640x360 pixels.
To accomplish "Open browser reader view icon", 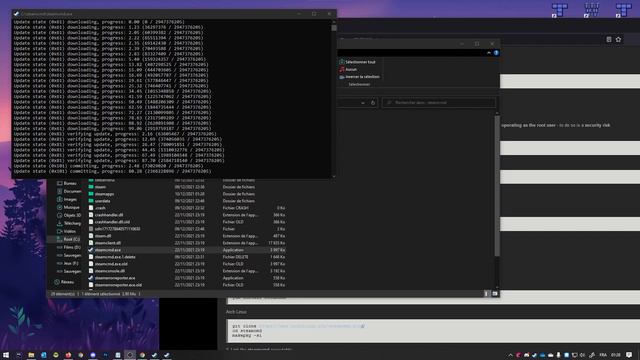I will click(x=609, y=40).
